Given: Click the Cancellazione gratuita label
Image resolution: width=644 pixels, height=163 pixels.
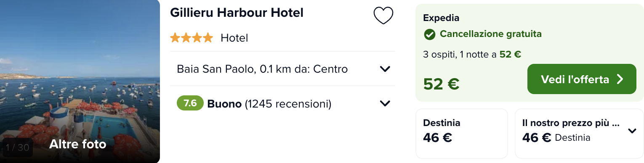Looking at the screenshot, I should (491, 34).
